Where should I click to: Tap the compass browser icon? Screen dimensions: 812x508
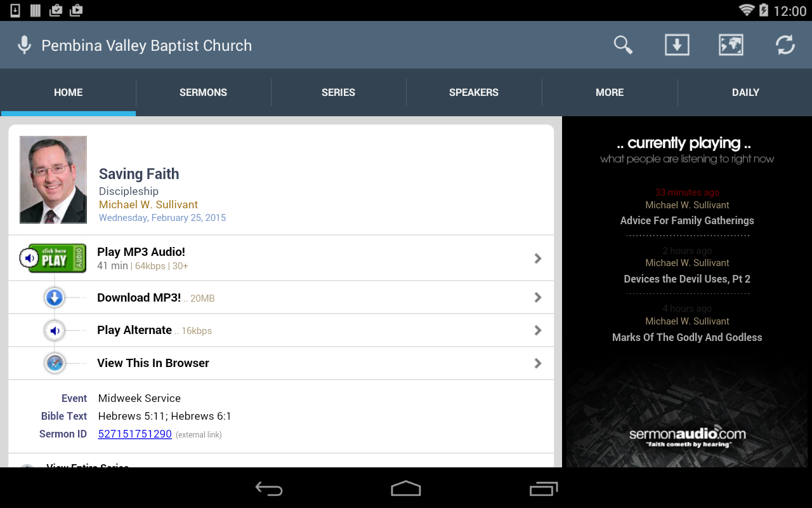55,363
